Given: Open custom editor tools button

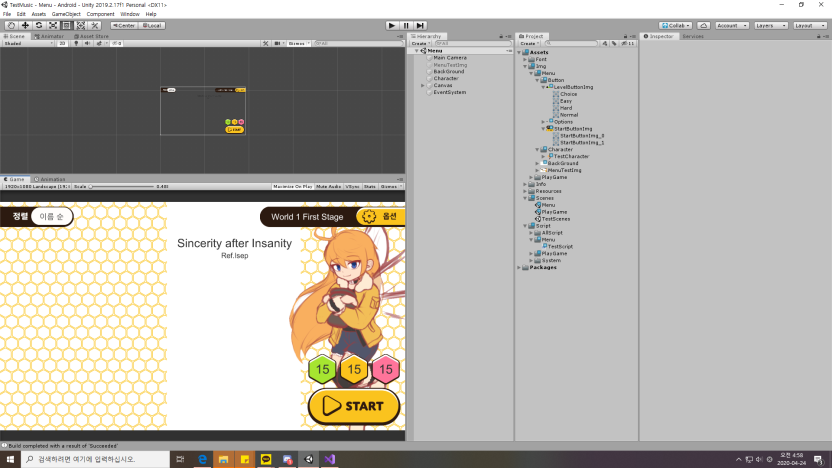Looking at the screenshot, I should coord(94,25).
